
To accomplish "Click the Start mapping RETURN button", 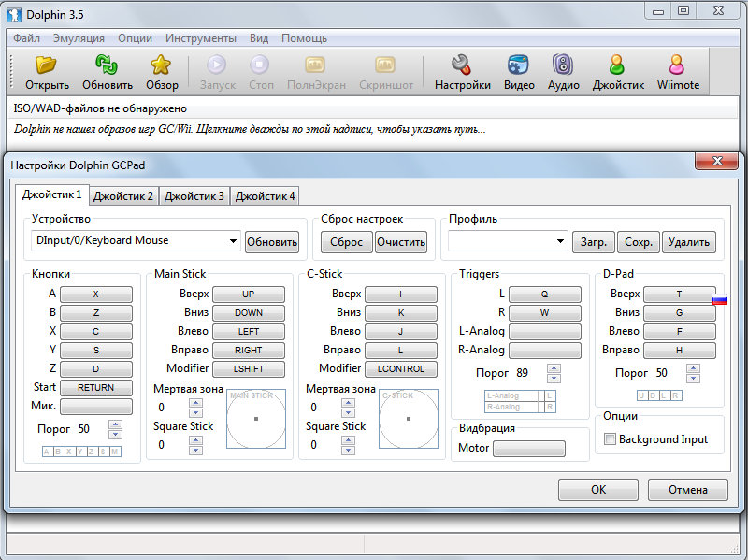I will [x=96, y=388].
